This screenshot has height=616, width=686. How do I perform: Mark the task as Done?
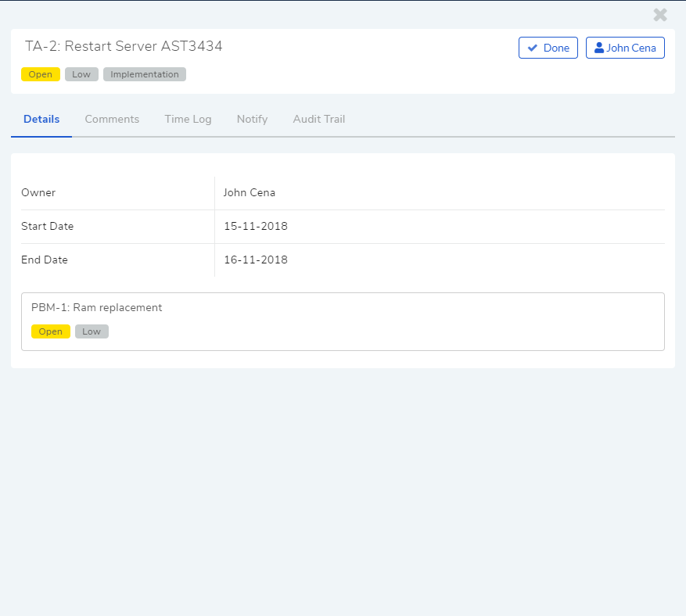pos(548,48)
